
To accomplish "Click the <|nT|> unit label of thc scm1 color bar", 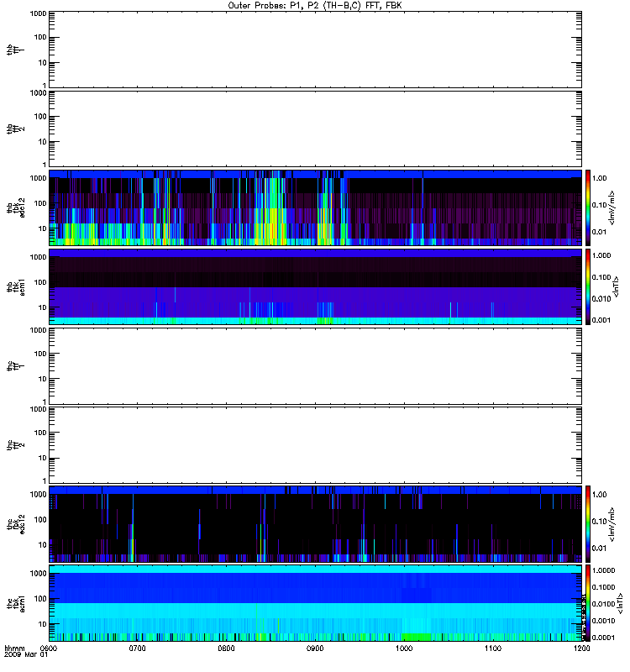I will pos(620,603).
